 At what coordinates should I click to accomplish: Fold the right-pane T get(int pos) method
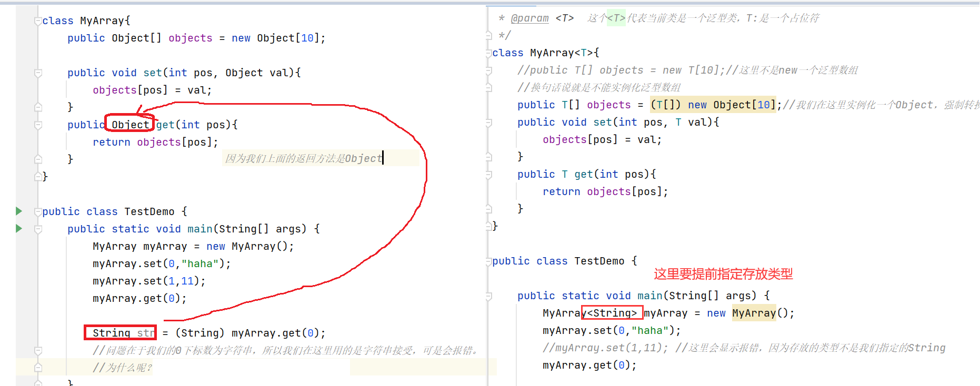click(x=488, y=175)
